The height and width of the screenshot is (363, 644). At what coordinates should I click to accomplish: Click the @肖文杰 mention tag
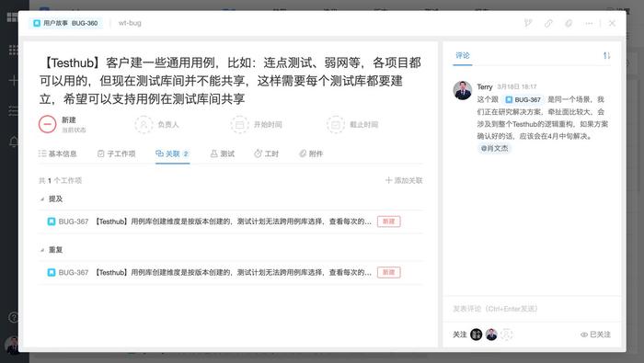pyautogui.click(x=495, y=148)
